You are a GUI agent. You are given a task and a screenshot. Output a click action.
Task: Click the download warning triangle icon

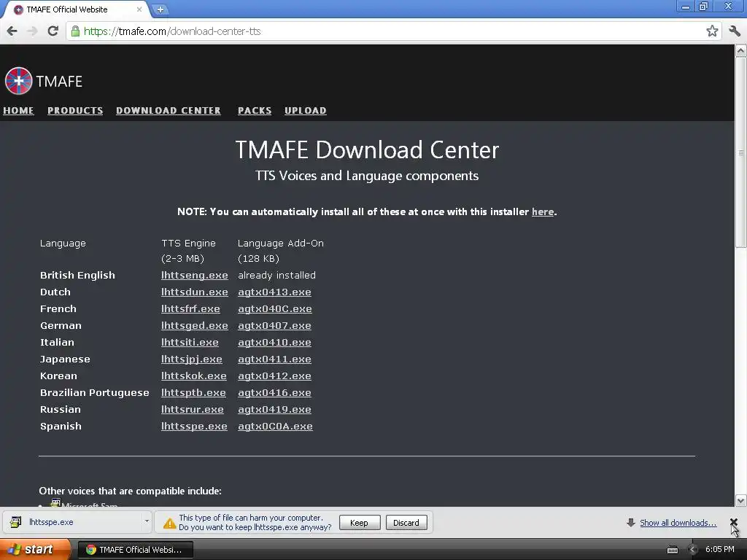click(169, 524)
